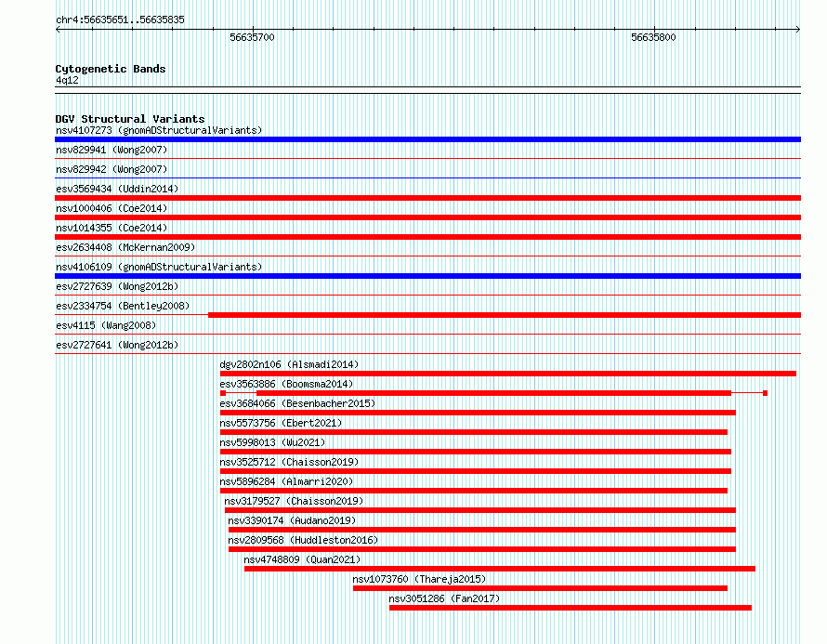Open variant nsv4107273 (gnomADStructuralVariants) label
The width and height of the screenshot is (827, 644).
click(159, 130)
